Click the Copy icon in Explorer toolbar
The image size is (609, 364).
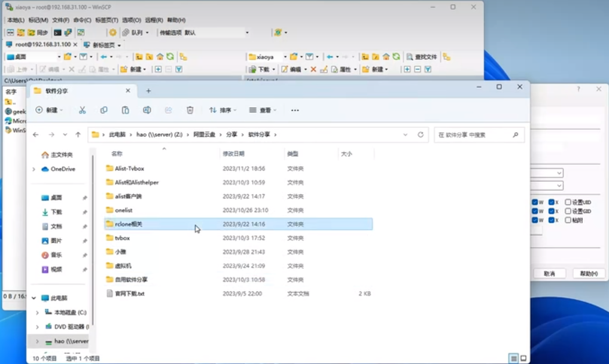point(104,110)
